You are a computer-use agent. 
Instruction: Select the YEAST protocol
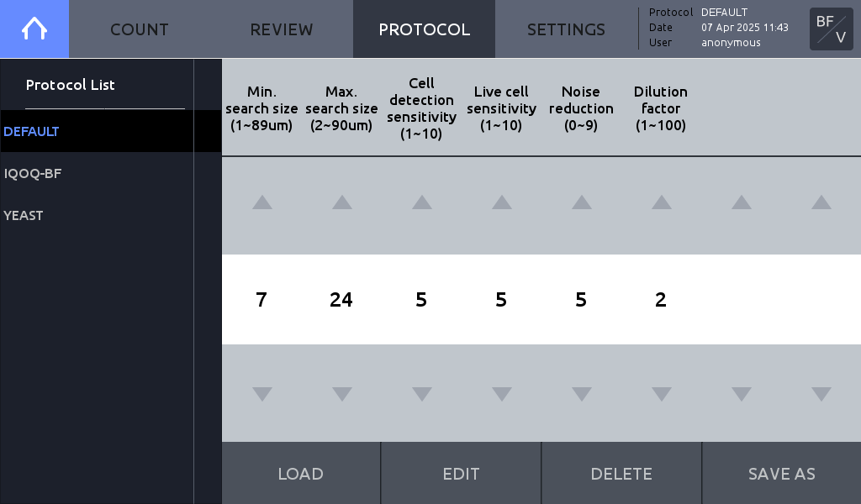(x=97, y=216)
